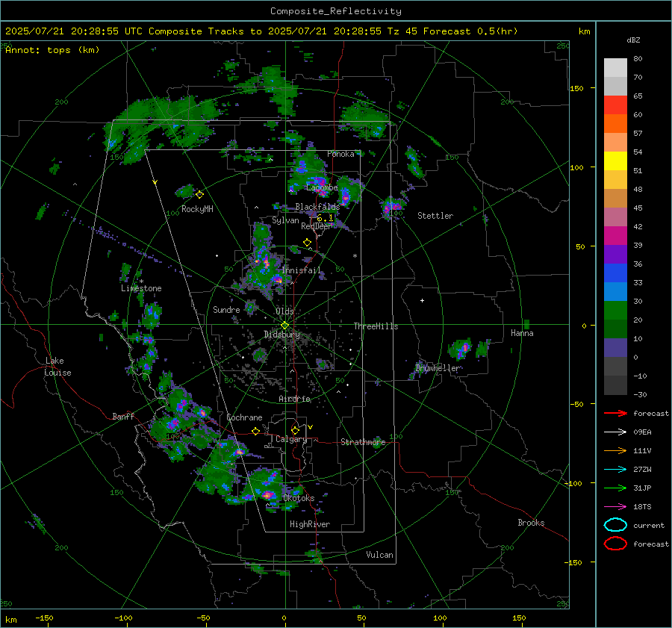Click the Sylvan label
672x628 pixels.
click(x=285, y=220)
